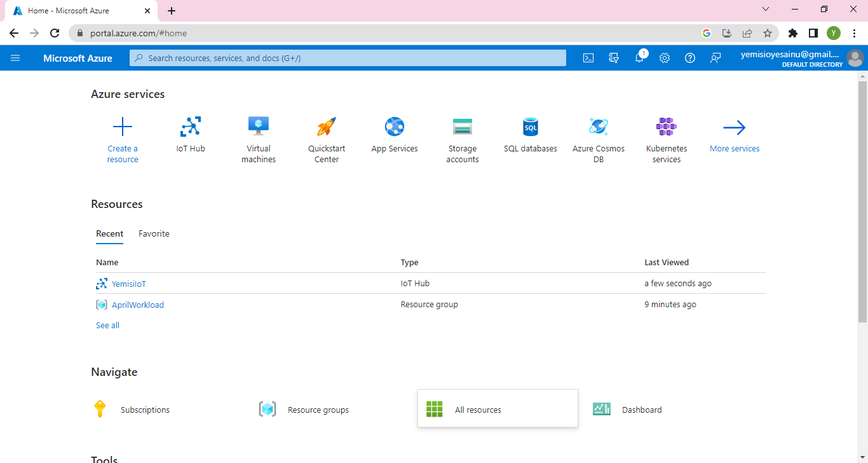Open Chrome tab search dropdown arrow
This screenshot has width=868, height=463.
coord(766,10)
